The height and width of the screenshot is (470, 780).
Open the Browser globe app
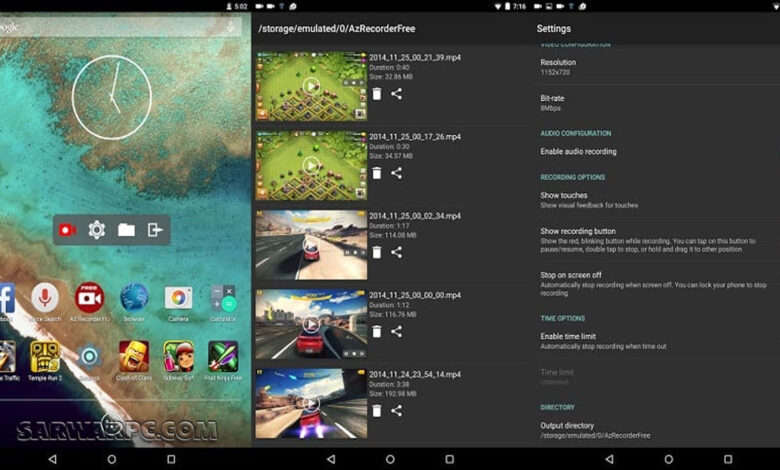click(x=134, y=297)
